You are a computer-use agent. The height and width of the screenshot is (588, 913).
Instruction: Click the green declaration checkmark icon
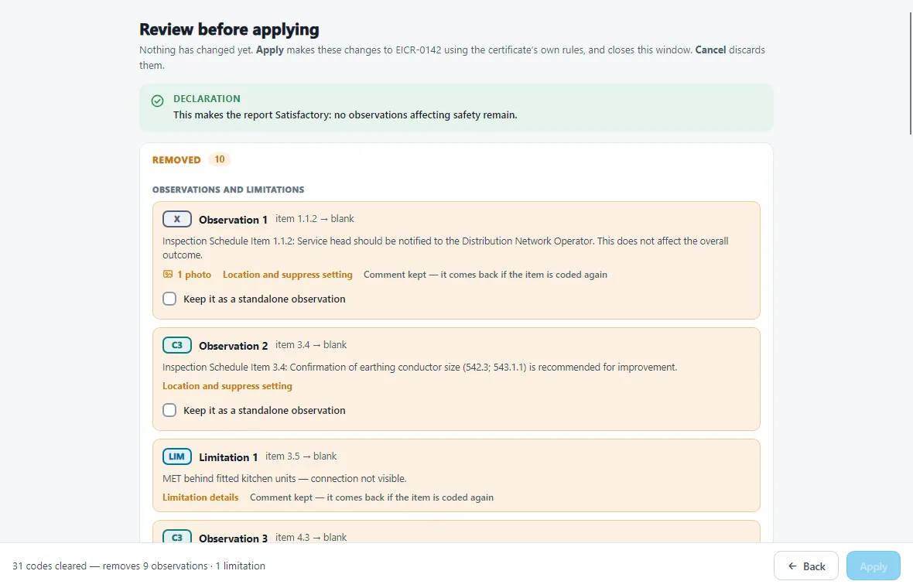157,101
